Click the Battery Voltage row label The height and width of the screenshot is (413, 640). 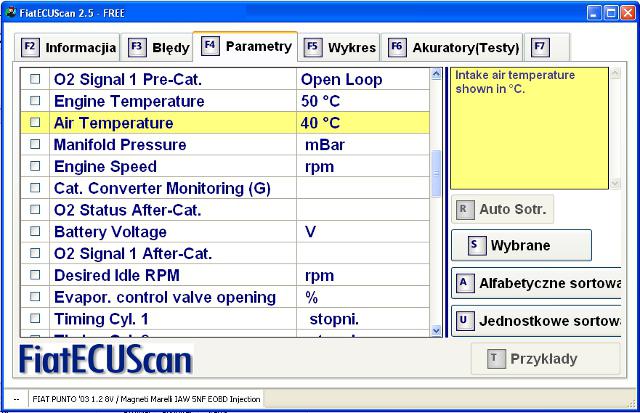(110, 232)
